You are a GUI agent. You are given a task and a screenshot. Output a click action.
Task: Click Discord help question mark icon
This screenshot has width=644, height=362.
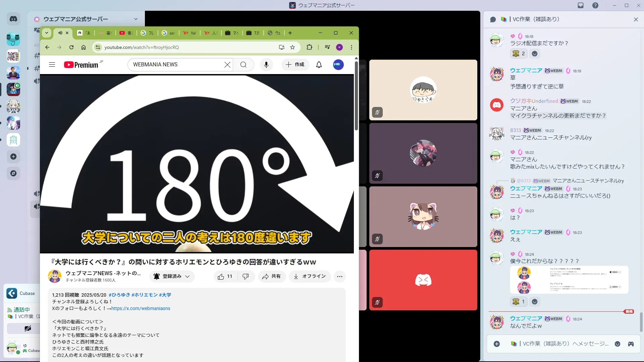[595, 5]
